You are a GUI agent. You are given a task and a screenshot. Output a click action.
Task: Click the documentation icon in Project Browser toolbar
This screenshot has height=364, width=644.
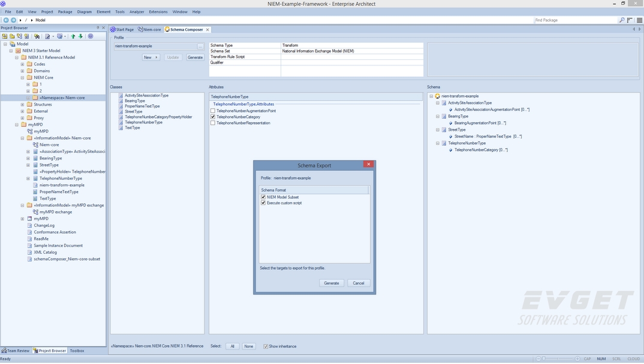(x=47, y=36)
